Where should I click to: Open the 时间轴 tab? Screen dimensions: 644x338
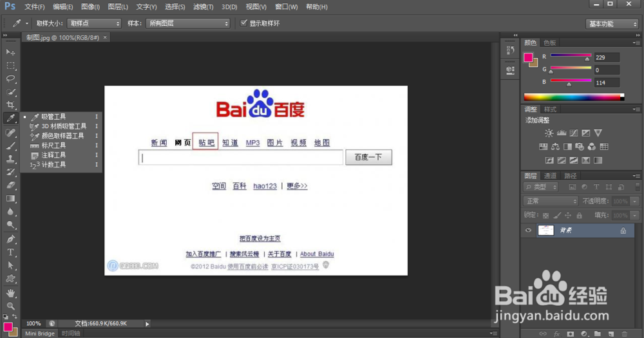tap(71, 333)
